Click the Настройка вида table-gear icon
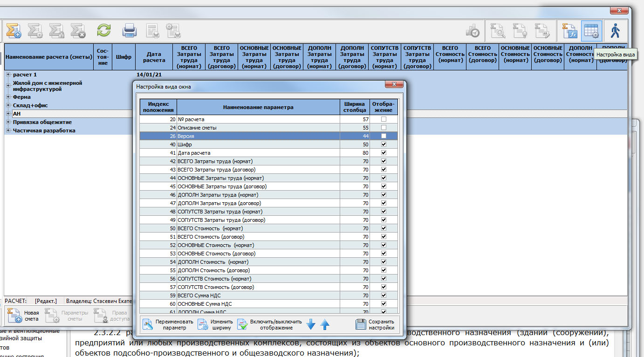Screen dimensions: 644x357 [591, 31]
